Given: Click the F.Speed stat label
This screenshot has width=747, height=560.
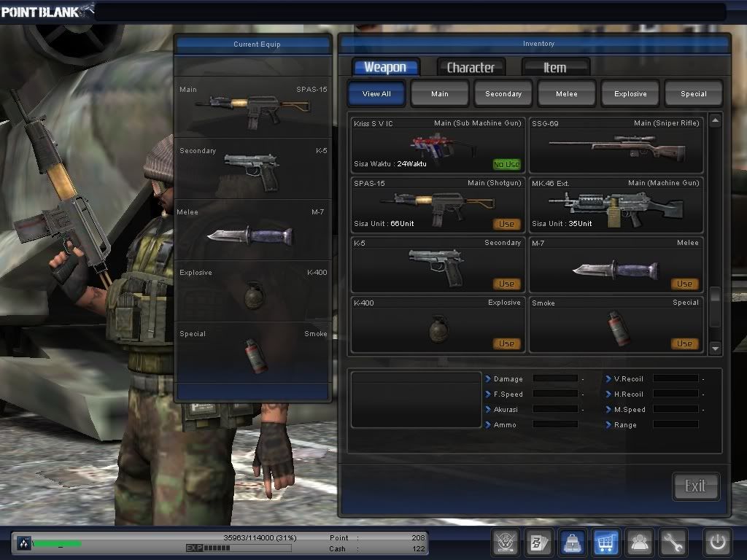Looking at the screenshot, I should [508, 394].
